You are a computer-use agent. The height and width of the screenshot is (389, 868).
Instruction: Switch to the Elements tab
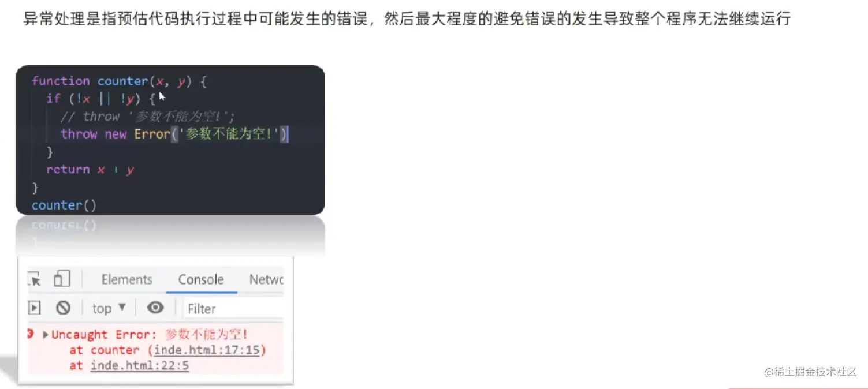[x=126, y=279]
